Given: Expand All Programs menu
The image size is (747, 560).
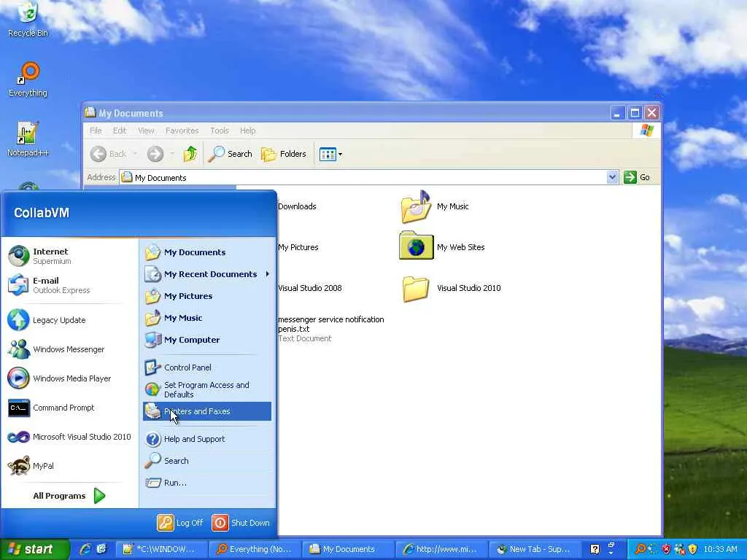Looking at the screenshot, I should point(69,496).
